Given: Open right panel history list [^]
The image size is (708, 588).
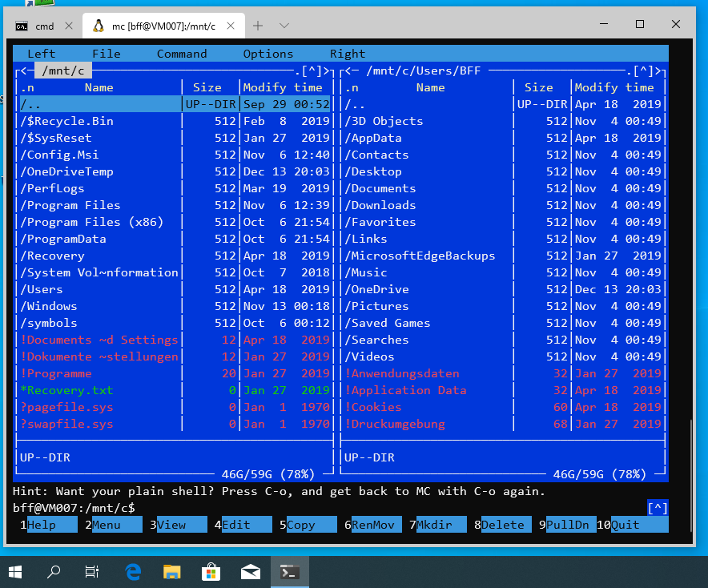Looking at the screenshot, I should click(x=643, y=71).
